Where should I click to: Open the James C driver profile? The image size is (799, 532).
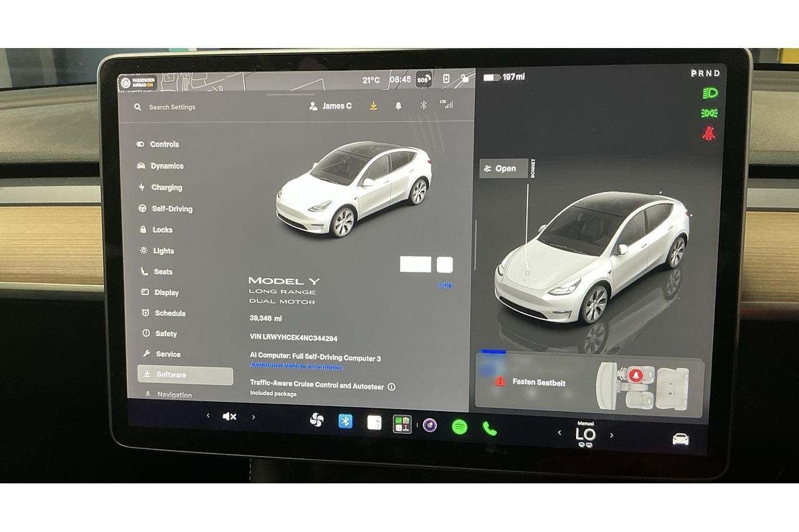point(331,106)
